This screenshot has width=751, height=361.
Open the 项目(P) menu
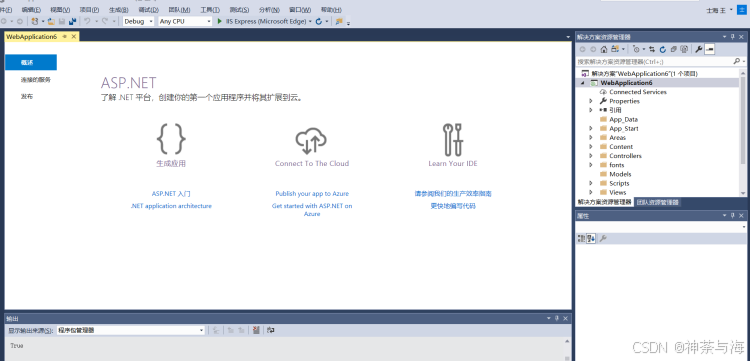coord(89,10)
